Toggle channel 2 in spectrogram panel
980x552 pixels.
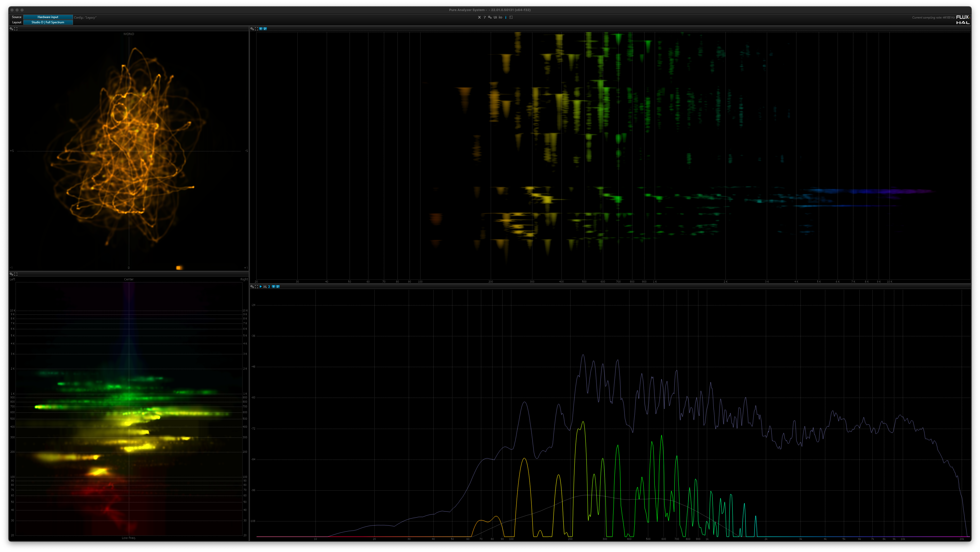tap(265, 29)
